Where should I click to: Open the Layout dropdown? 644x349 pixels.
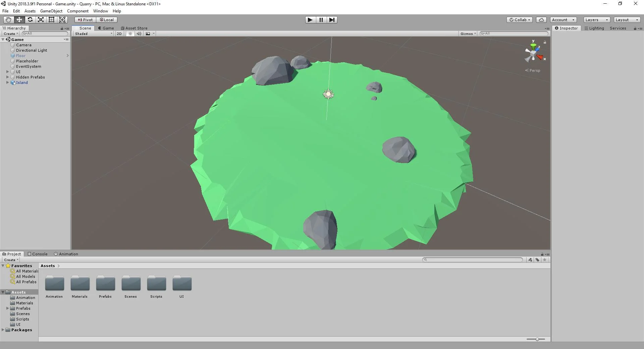coord(627,20)
